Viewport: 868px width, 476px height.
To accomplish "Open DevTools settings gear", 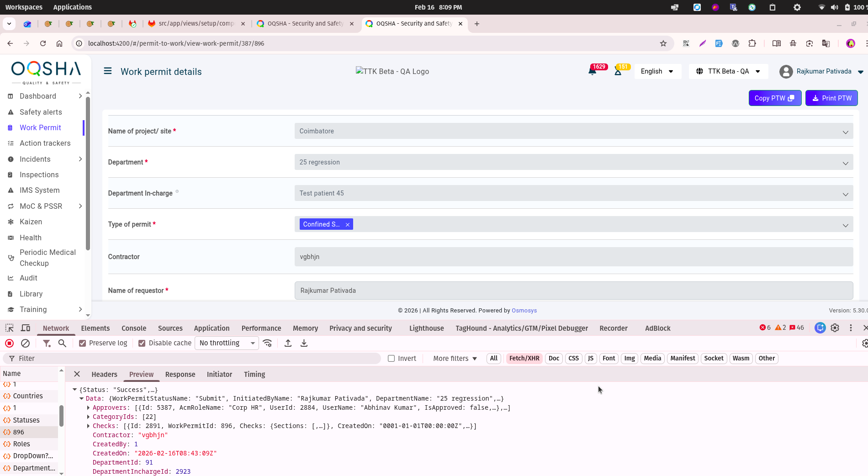I will (x=835, y=328).
